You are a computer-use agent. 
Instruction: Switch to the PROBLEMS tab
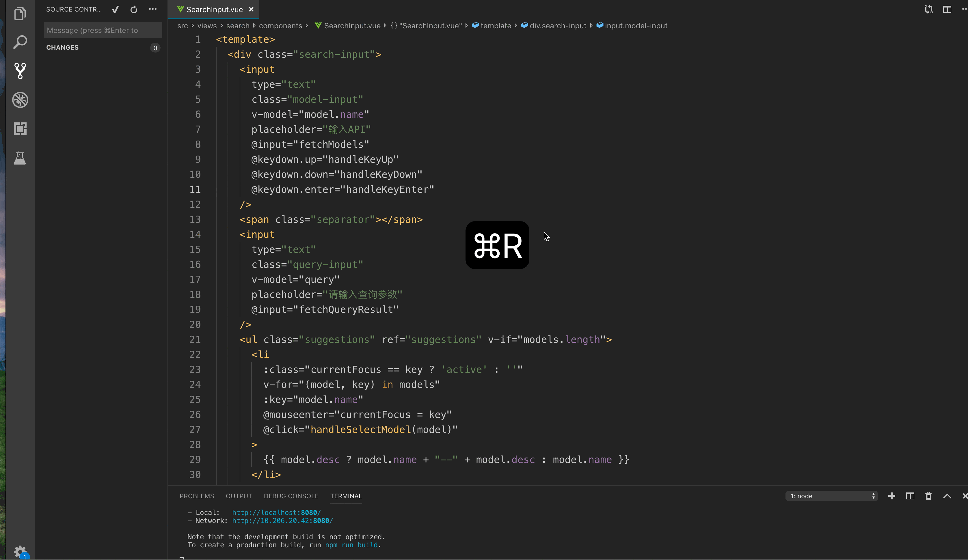coord(197,496)
